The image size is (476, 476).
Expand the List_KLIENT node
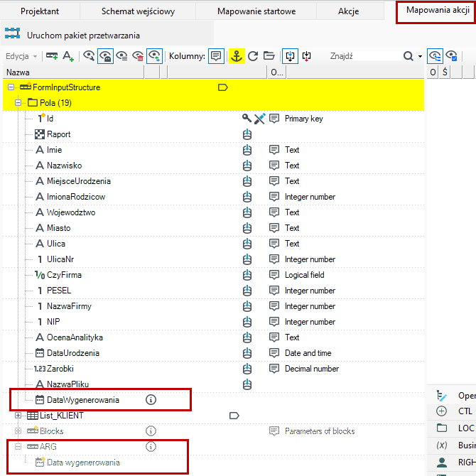coord(18,416)
